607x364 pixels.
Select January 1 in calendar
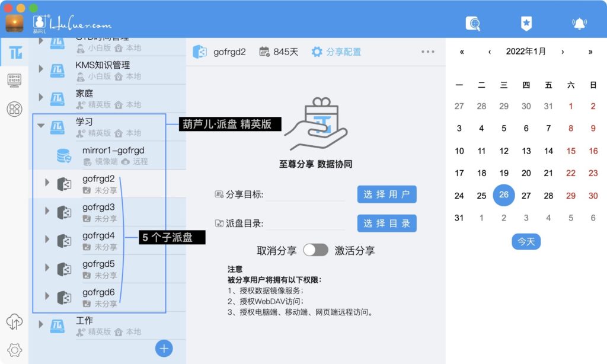click(571, 106)
